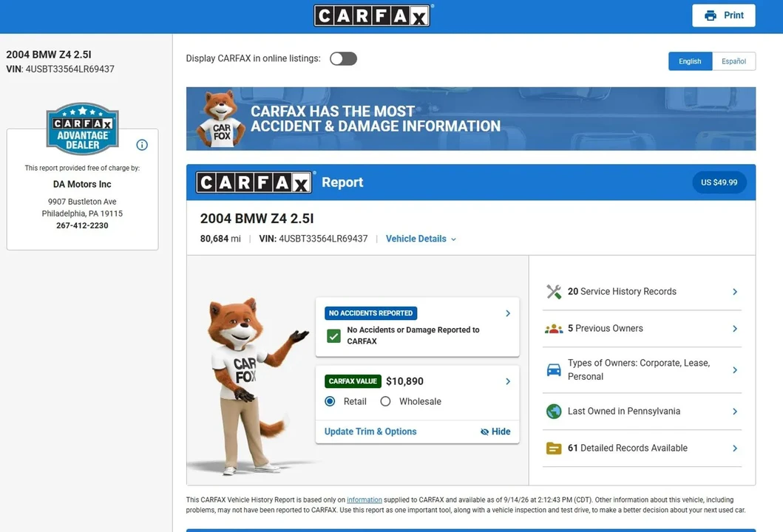Screen dimensions: 783x532
Task: Open the Previous Owners chevron
Action: pyautogui.click(x=734, y=328)
